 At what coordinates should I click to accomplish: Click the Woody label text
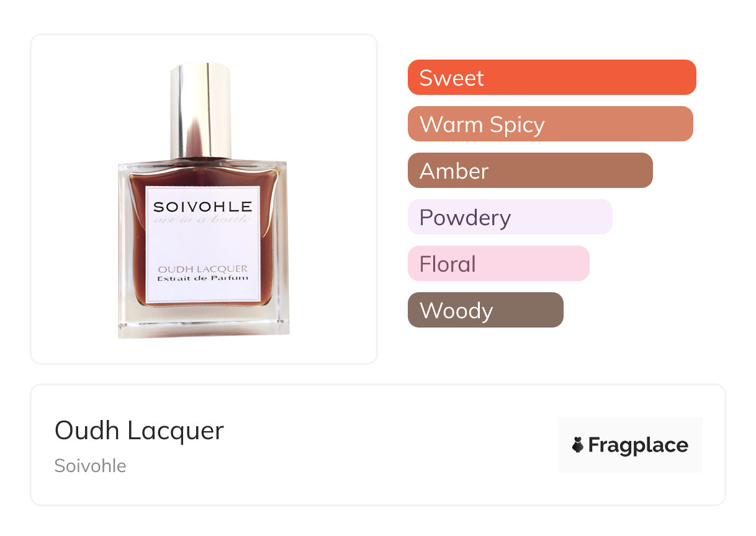pos(456,311)
